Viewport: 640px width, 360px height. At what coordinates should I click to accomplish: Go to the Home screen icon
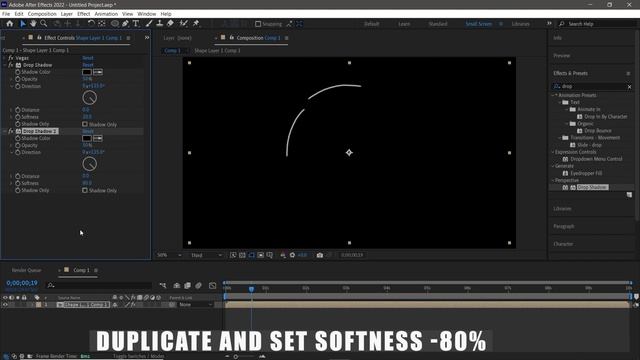(9, 24)
